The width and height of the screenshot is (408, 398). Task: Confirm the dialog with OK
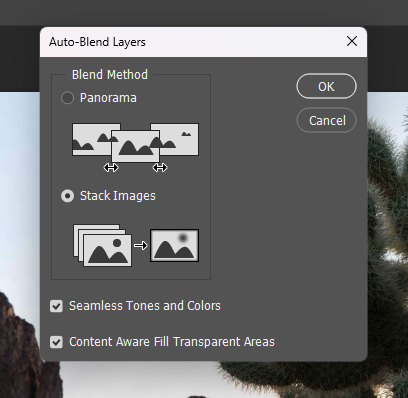point(326,86)
